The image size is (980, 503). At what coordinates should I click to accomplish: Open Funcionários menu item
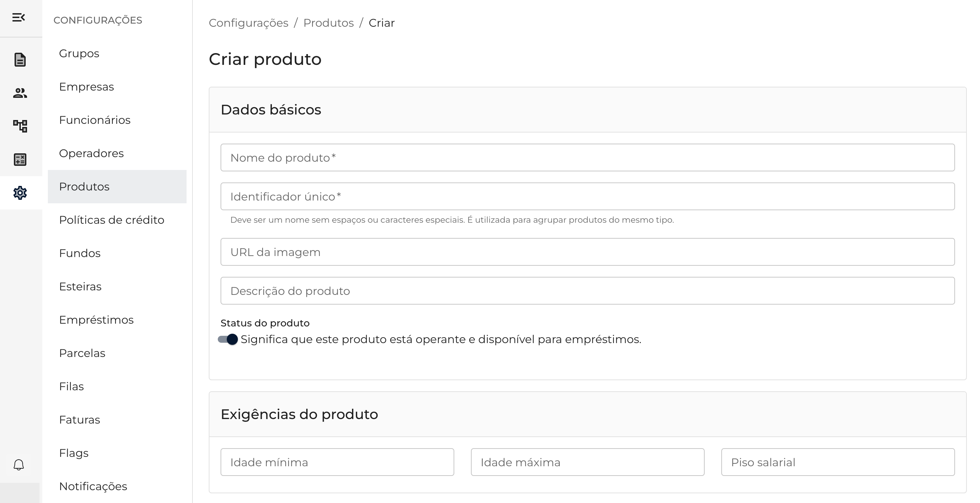tap(95, 120)
